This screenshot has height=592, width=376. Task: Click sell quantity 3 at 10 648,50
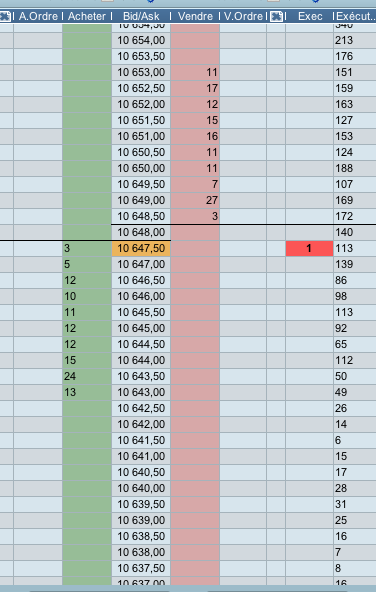[195, 216]
